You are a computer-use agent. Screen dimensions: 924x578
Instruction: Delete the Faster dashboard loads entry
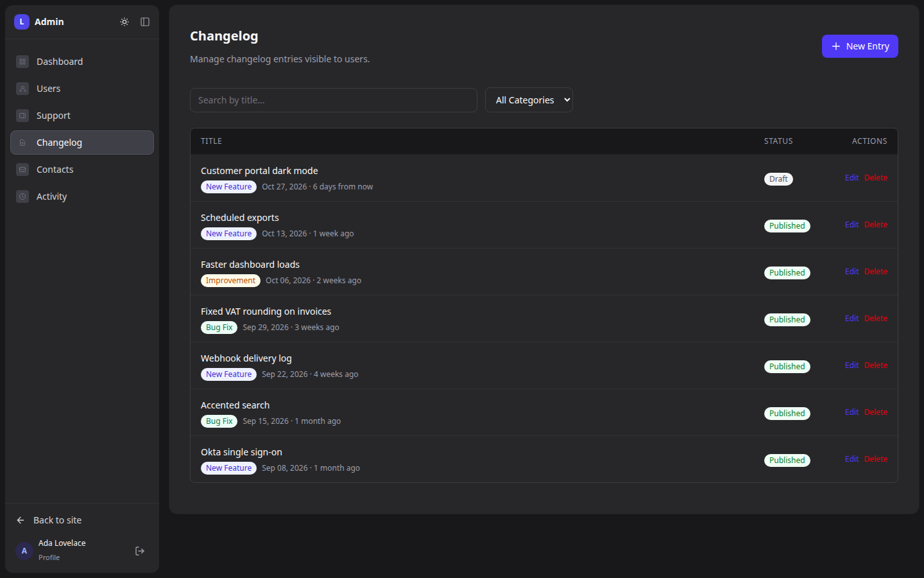click(x=876, y=272)
